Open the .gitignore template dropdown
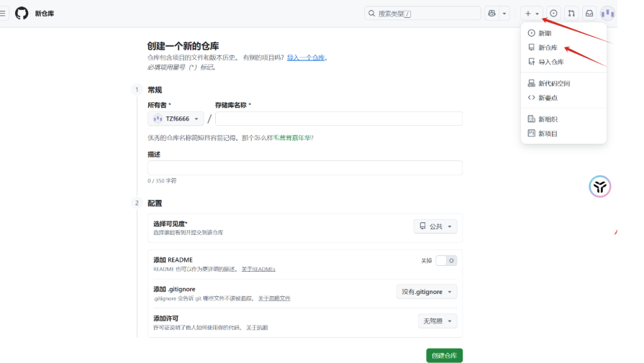The image size is (644, 363). click(427, 292)
